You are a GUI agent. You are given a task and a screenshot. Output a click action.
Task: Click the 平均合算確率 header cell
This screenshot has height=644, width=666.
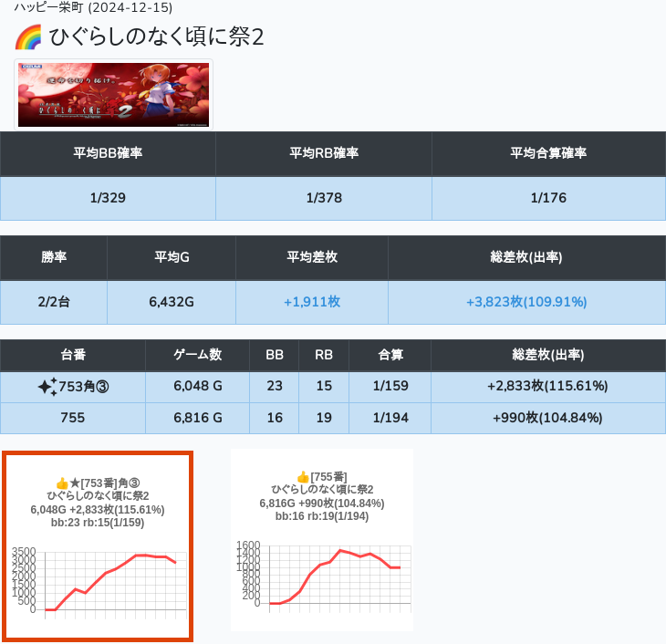coord(547,153)
